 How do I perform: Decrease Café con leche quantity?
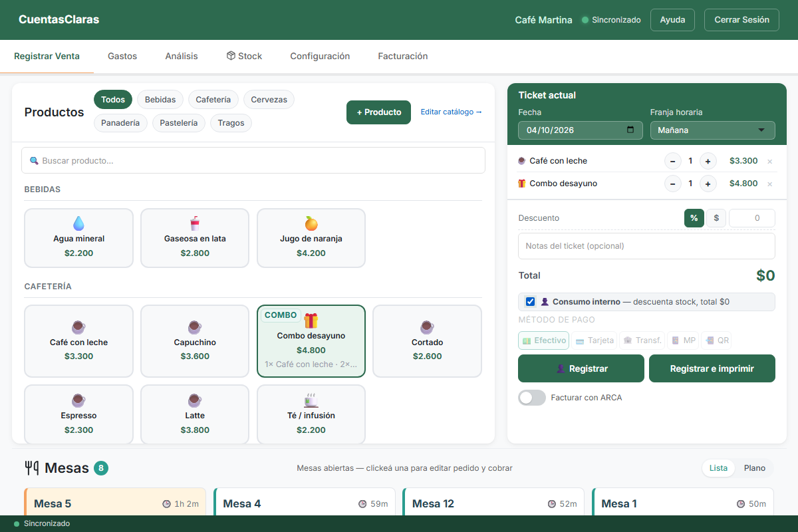point(673,161)
